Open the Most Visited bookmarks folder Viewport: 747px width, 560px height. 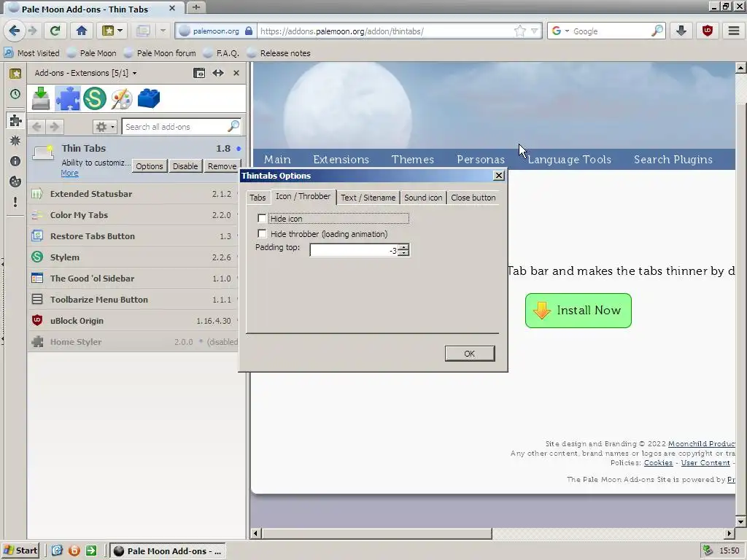pos(32,52)
